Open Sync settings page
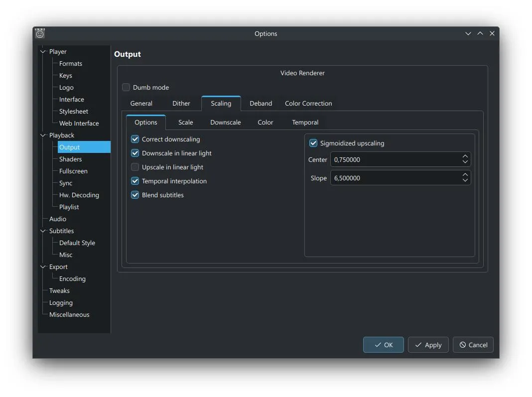 [x=66, y=183]
